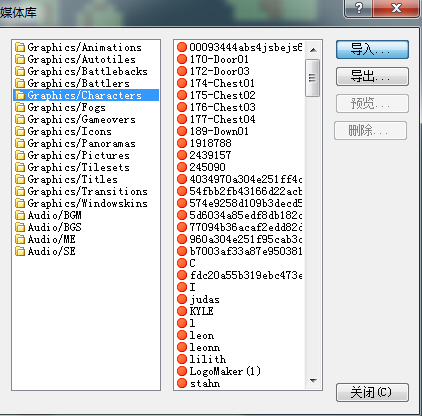This screenshot has width=422, height=416.
Task: Click the orange dot beside LogoMaker (1)
Action: [182, 371]
